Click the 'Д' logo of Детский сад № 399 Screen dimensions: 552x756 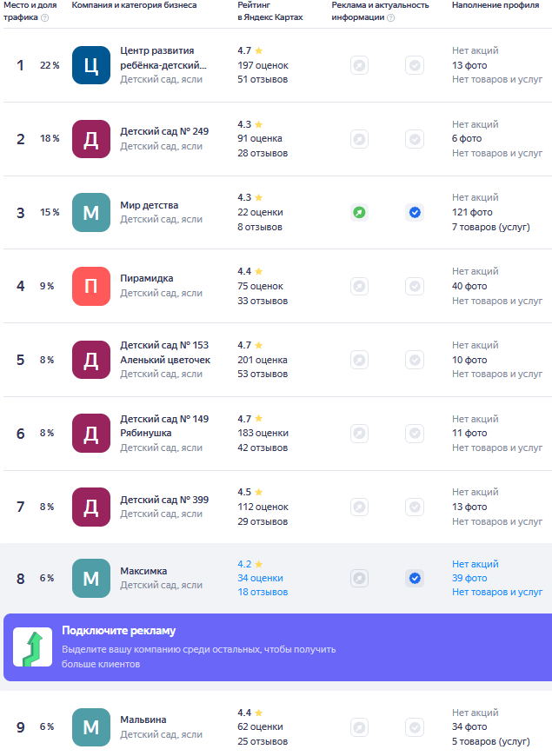click(x=91, y=507)
